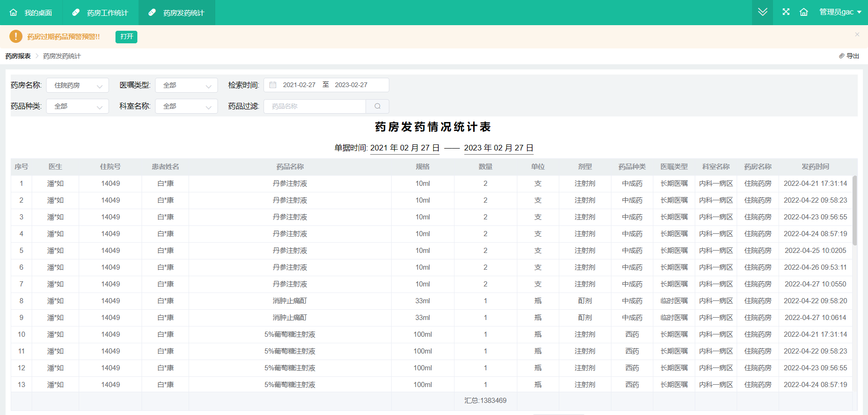868x415 pixels.
Task: Click the search magnifier button
Action: click(x=378, y=106)
